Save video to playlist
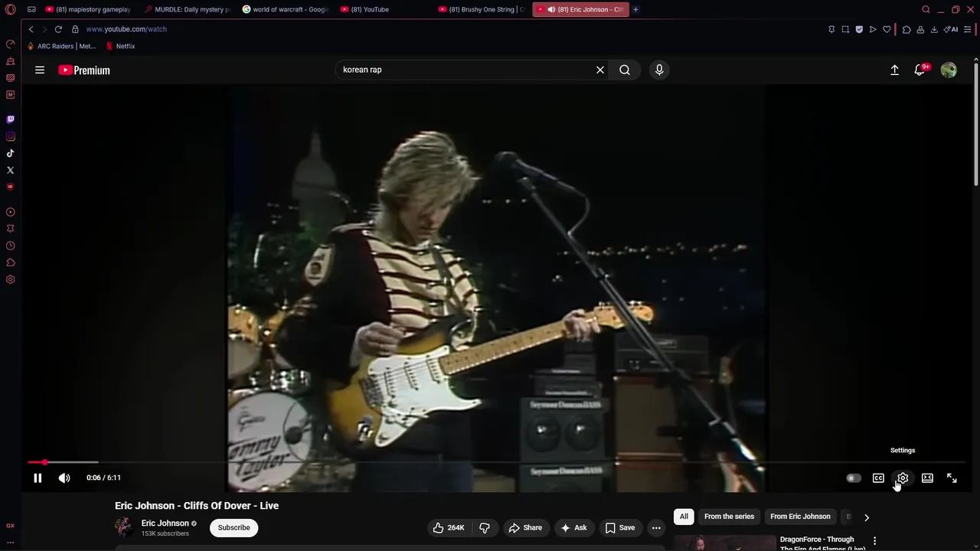Screen dimensions: 980x551 pyautogui.click(x=620, y=527)
